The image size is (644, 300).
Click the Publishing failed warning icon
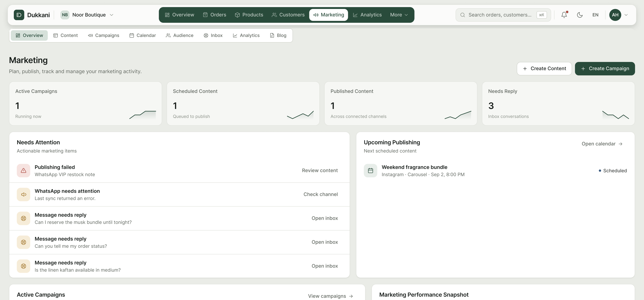point(24,171)
